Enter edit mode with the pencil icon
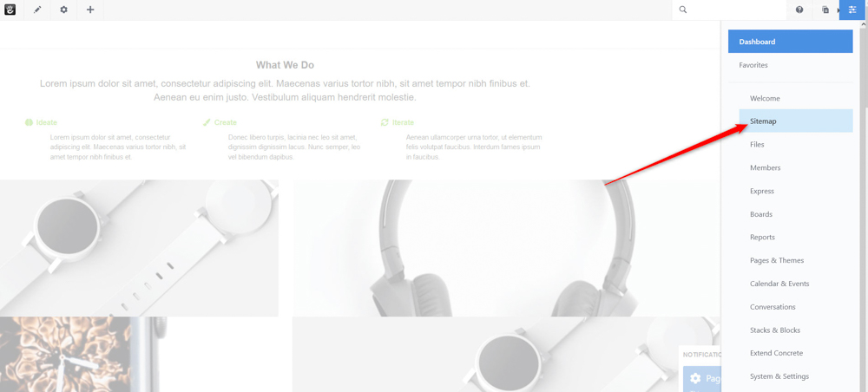This screenshot has height=392, width=868. (37, 10)
